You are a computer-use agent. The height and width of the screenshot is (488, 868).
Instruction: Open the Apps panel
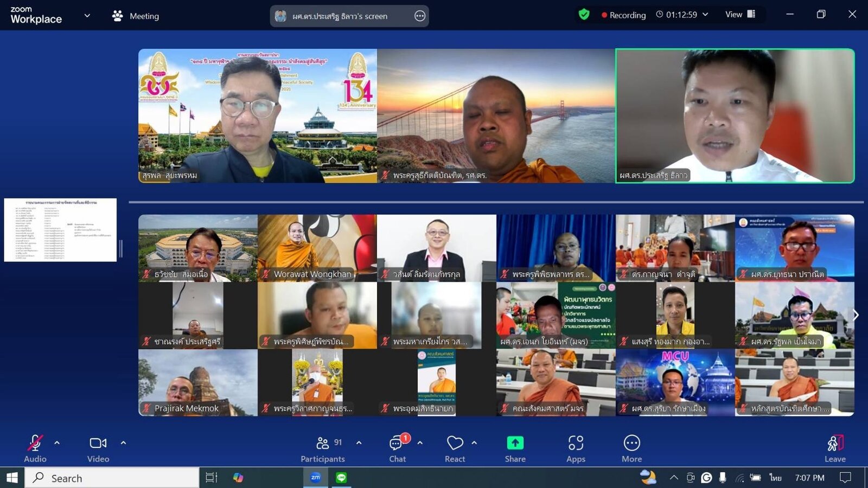pyautogui.click(x=576, y=448)
